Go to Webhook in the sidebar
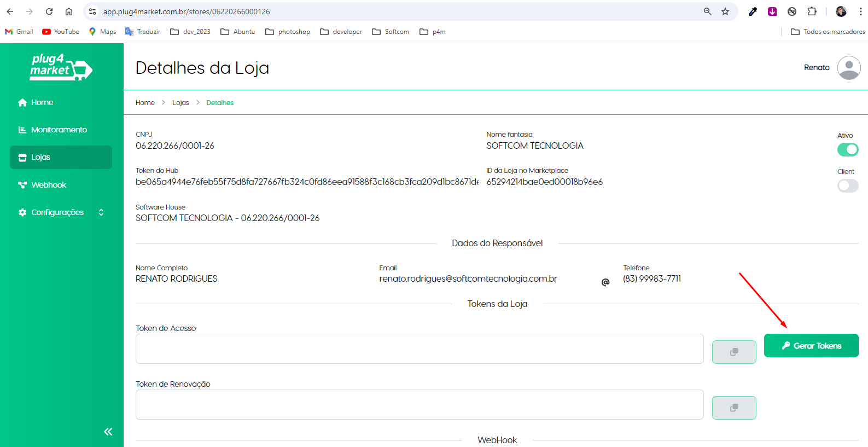868x447 pixels. pos(49,185)
